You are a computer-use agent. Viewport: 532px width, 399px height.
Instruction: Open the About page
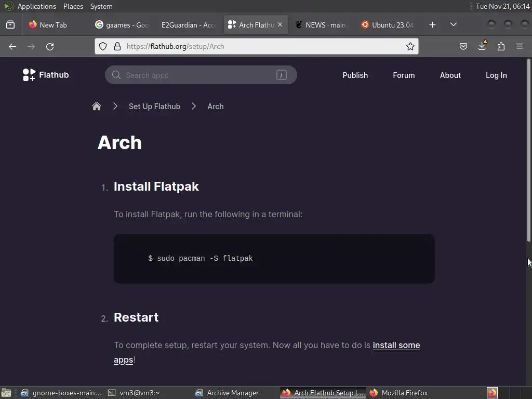click(x=450, y=75)
